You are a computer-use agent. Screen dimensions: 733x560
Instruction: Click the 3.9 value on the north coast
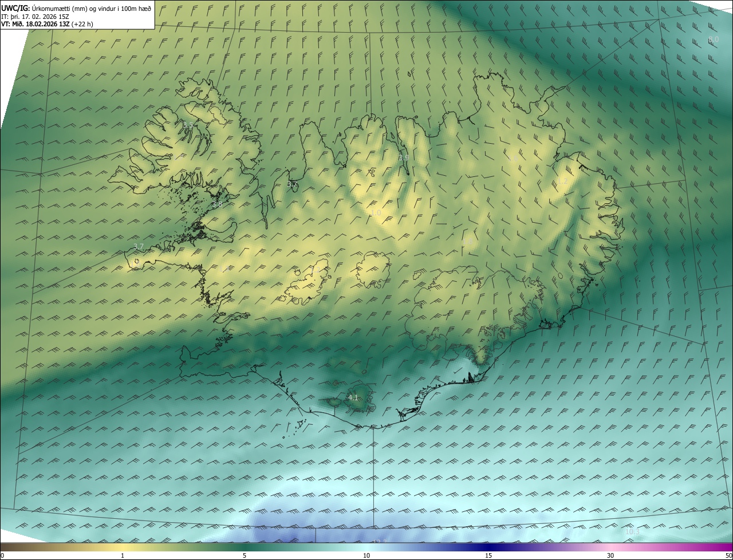pos(404,157)
